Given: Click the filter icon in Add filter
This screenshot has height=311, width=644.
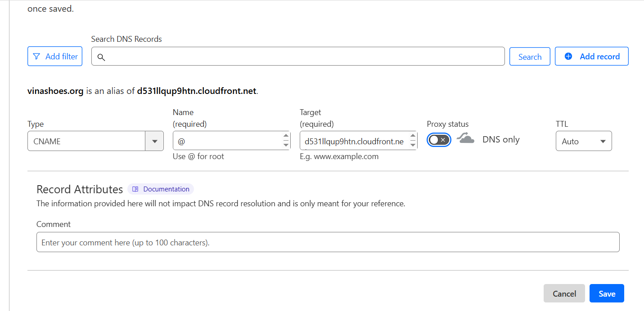Looking at the screenshot, I should click(x=36, y=56).
